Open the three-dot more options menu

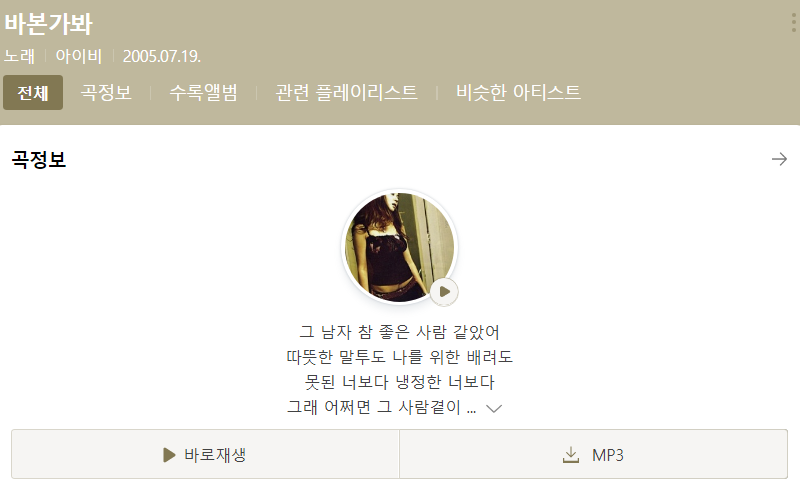(x=794, y=23)
